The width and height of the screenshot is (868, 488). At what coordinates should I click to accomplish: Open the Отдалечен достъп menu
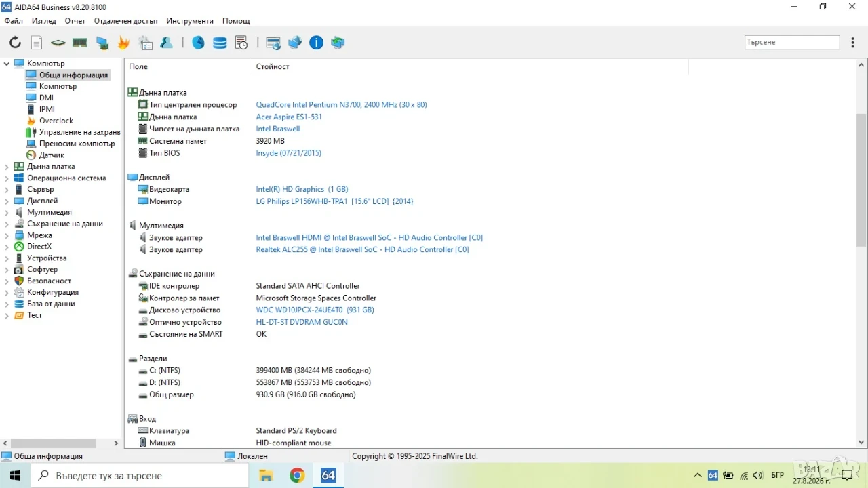(126, 21)
